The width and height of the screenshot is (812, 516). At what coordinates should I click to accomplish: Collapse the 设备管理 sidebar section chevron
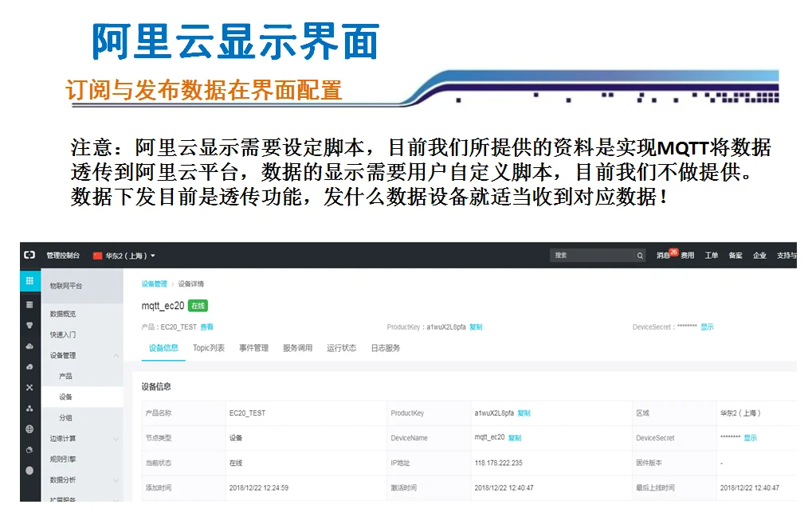tap(116, 356)
